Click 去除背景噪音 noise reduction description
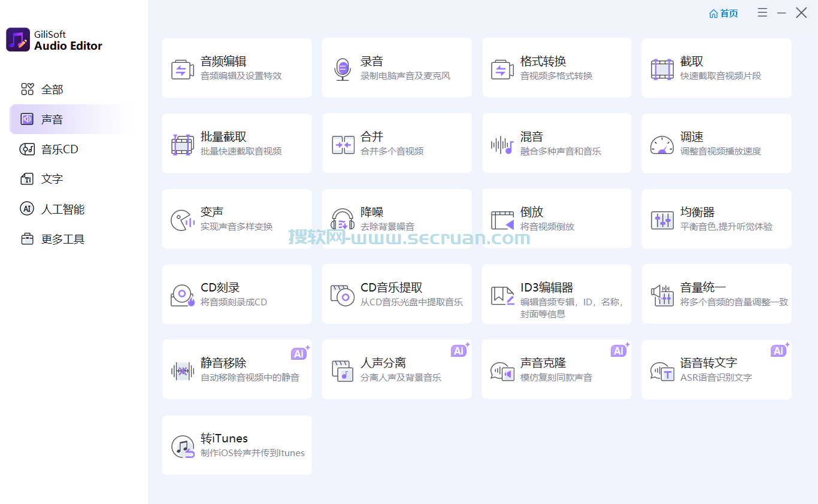 tap(387, 227)
